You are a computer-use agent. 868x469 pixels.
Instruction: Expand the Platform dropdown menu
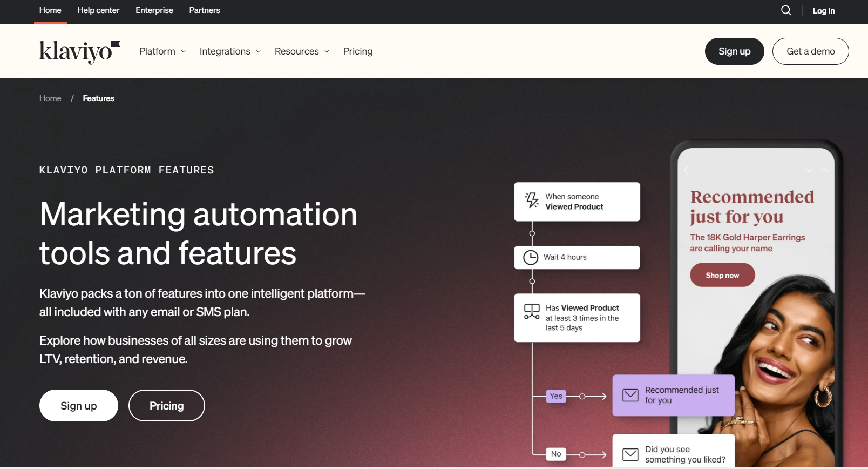pyautogui.click(x=162, y=51)
